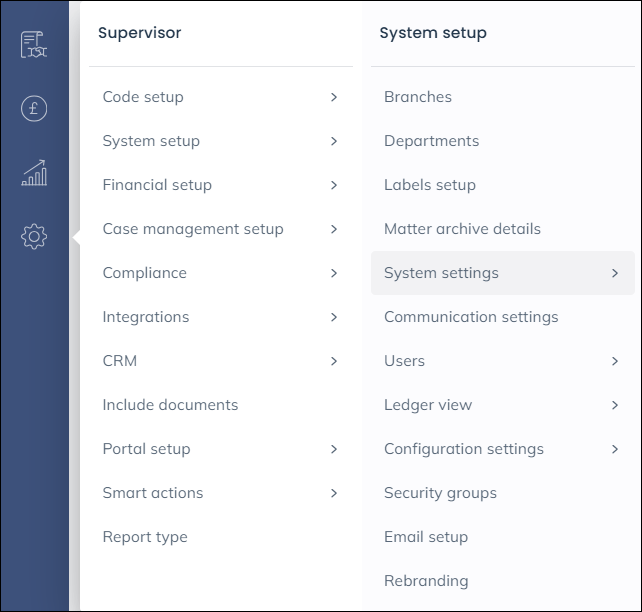The height and width of the screenshot is (612, 642).
Task: Expand Configuration settings submenu arrow
Action: (x=615, y=449)
